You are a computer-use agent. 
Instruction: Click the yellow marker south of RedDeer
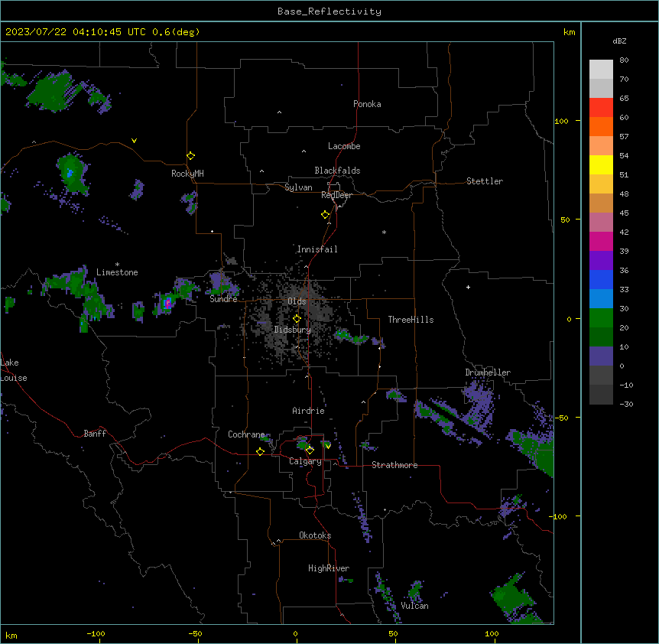325,215
